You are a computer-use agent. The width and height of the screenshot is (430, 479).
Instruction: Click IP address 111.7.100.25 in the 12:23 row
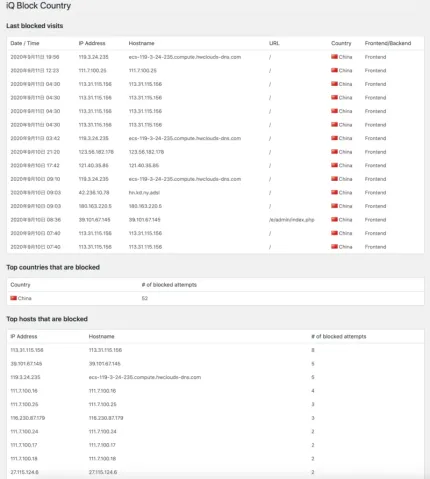[x=92, y=70]
